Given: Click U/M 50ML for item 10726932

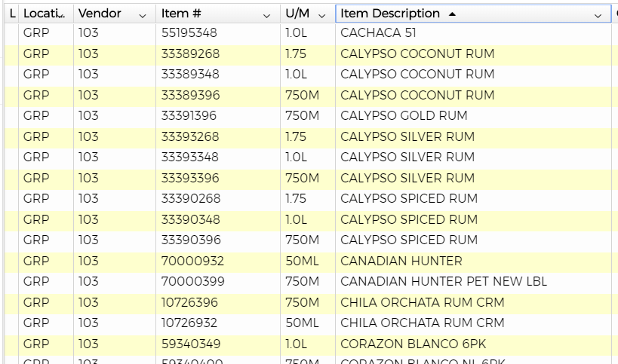Looking at the screenshot, I should click(x=302, y=323).
